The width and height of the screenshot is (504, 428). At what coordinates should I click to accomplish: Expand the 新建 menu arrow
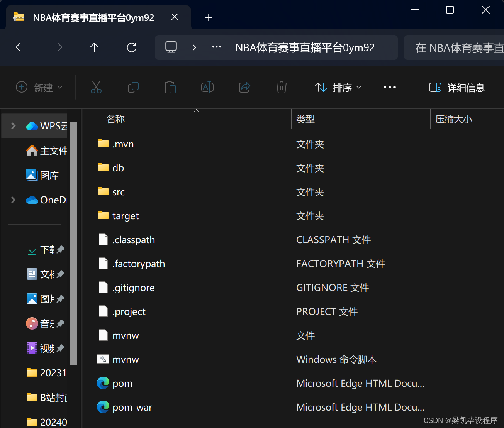pyautogui.click(x=60, y=87)
